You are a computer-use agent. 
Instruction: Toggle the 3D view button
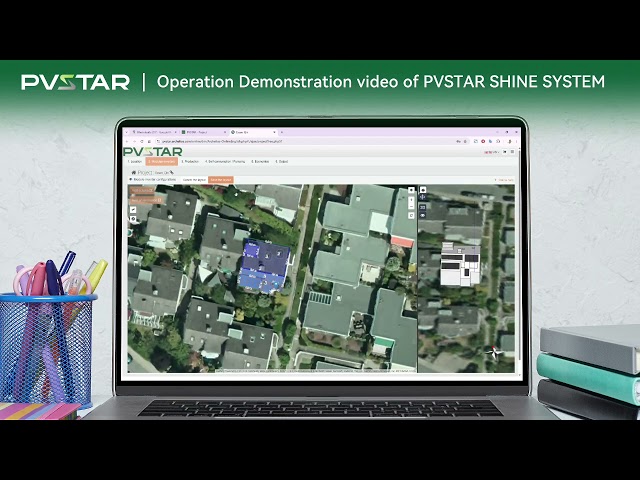(423, 208)
